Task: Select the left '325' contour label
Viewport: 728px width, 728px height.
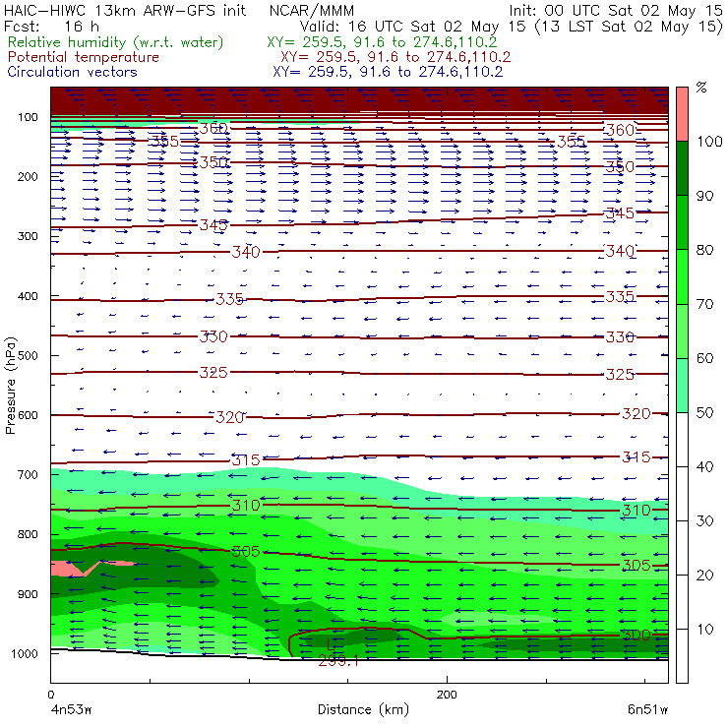Action: (213, 372)
